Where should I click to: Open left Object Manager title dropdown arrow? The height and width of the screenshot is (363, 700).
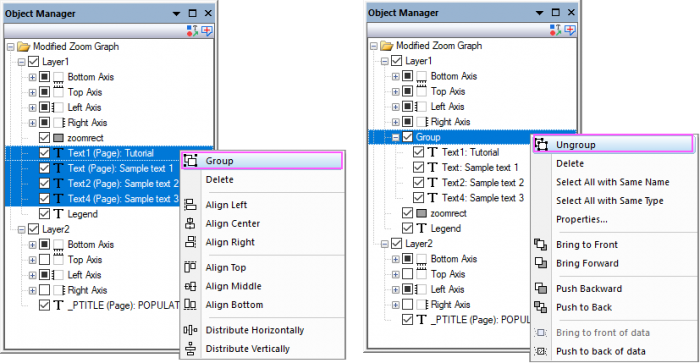tap(176, 14)
